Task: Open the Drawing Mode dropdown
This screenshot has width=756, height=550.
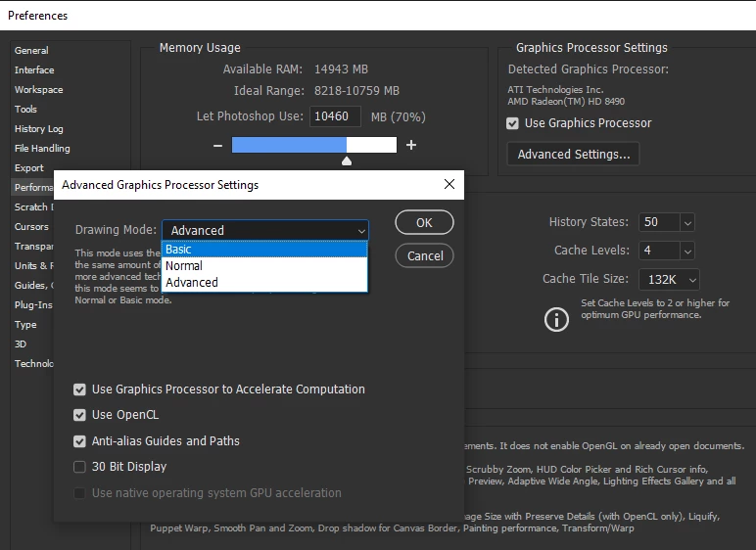Action: [x=265, y=230]
